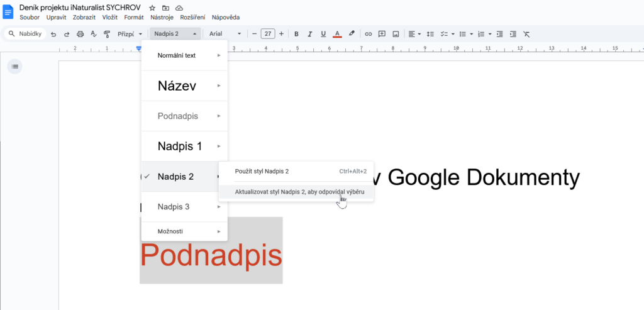Click the Insert link icon
The height and width of the screenshot is (310, 644).
click(x=369, y=34)
